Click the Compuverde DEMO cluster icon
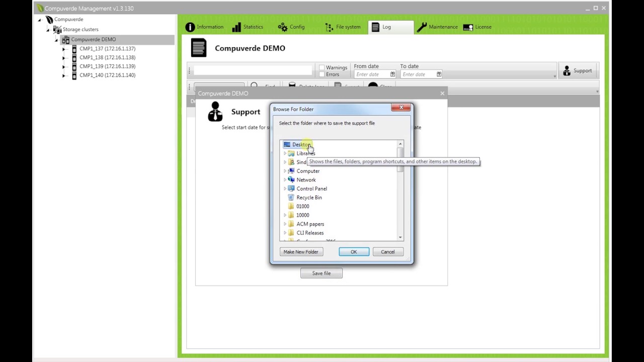The width and height of the screenshot is (644, 362). tap(66, 40)
